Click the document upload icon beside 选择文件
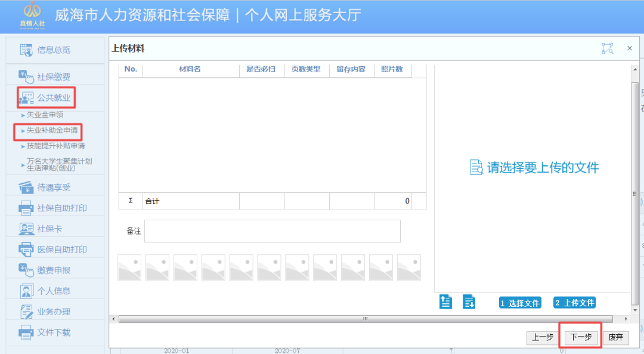Viewport: 644px width, 354px height. coord(445,302)
